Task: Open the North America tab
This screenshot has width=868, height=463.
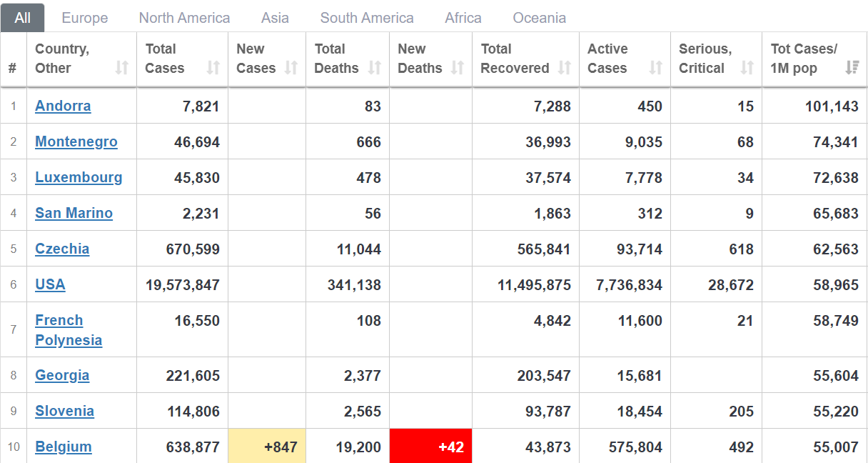Action: pyautogui.click(x=184, y=18)
